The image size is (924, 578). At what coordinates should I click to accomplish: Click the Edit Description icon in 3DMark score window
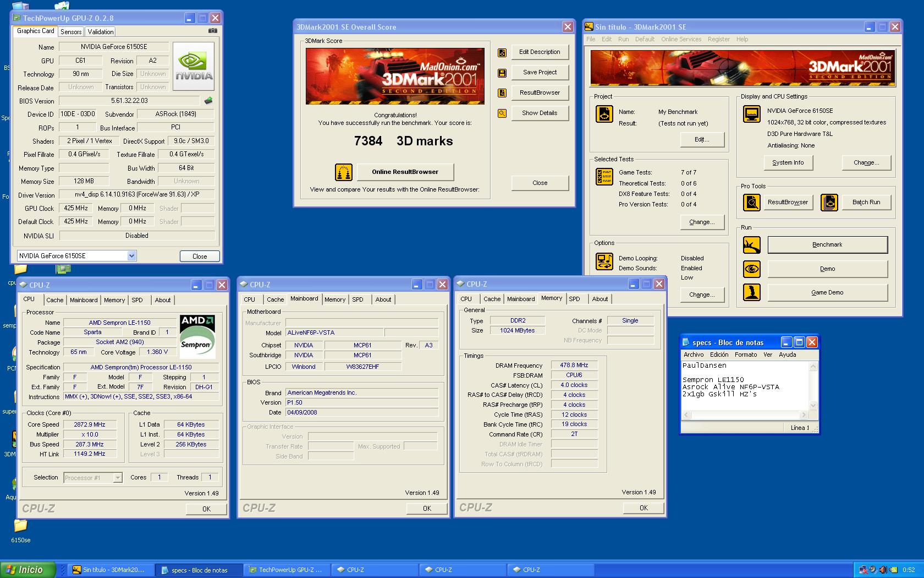click(x=502, y=53)
